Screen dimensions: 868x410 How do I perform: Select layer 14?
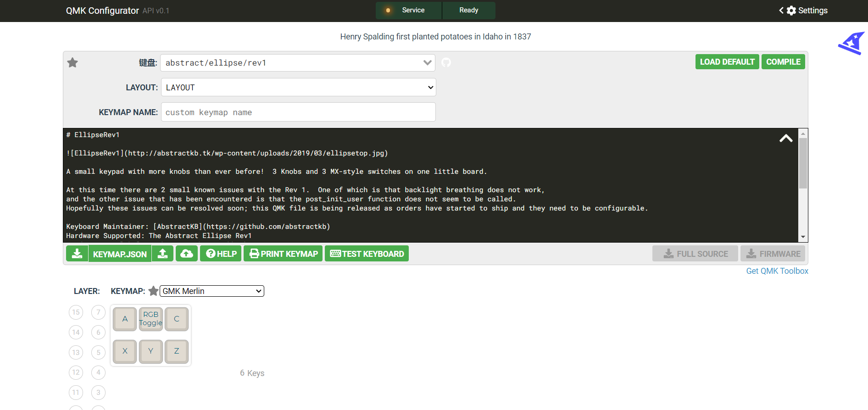[x=76, y=332]
